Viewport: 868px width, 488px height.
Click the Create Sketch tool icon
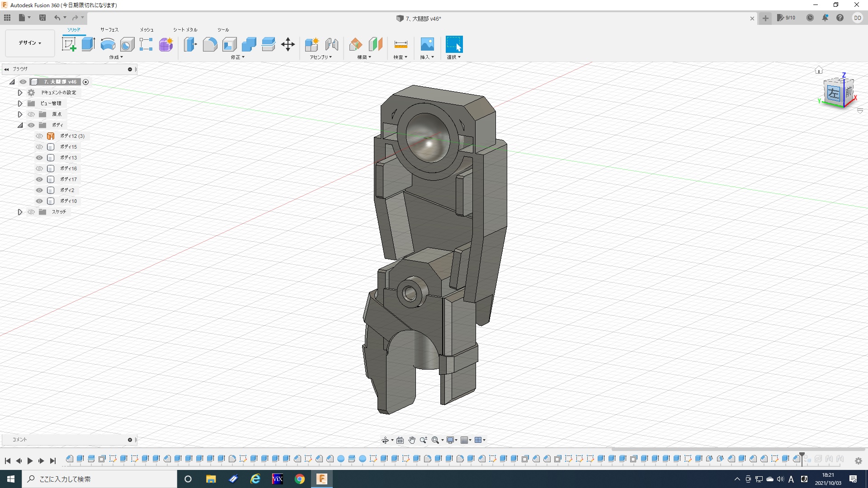click(69, 44)
